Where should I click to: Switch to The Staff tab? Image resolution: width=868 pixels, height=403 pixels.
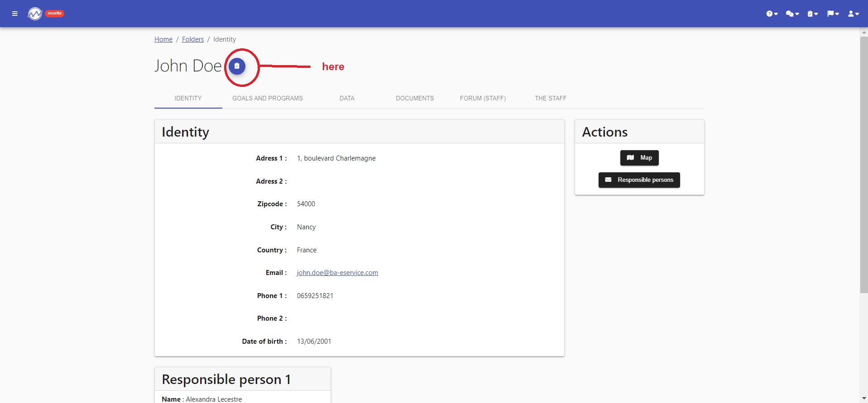551,98
